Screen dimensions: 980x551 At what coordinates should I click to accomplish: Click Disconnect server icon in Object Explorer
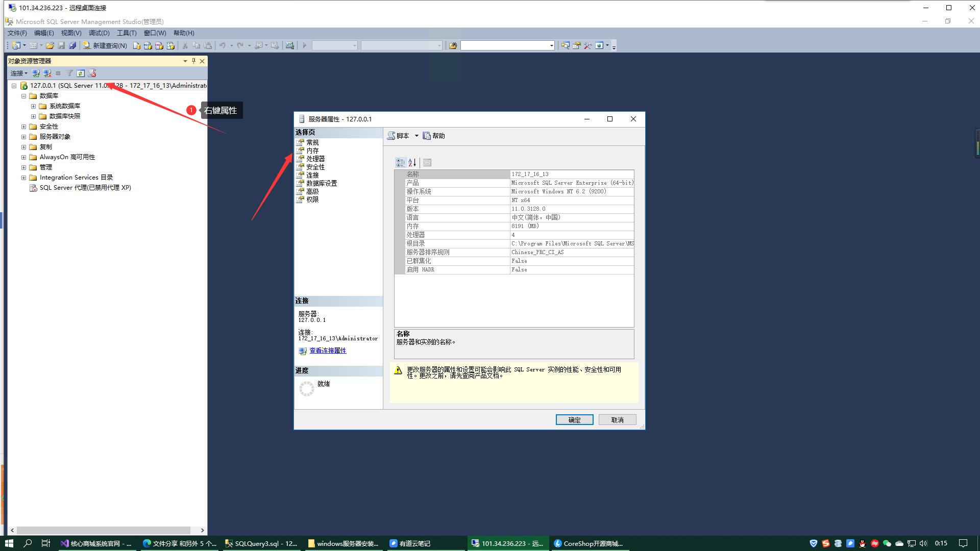click(47, 73)
